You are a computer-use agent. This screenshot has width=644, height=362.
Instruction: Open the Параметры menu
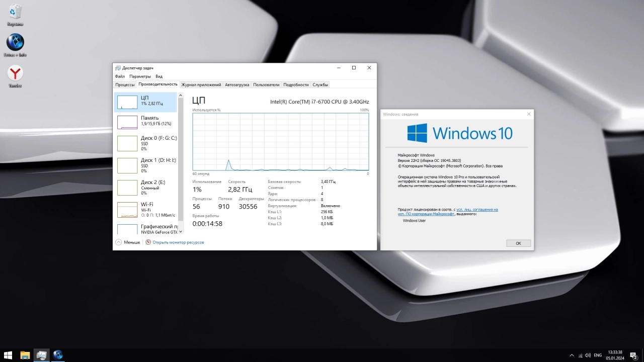[140, 76]
